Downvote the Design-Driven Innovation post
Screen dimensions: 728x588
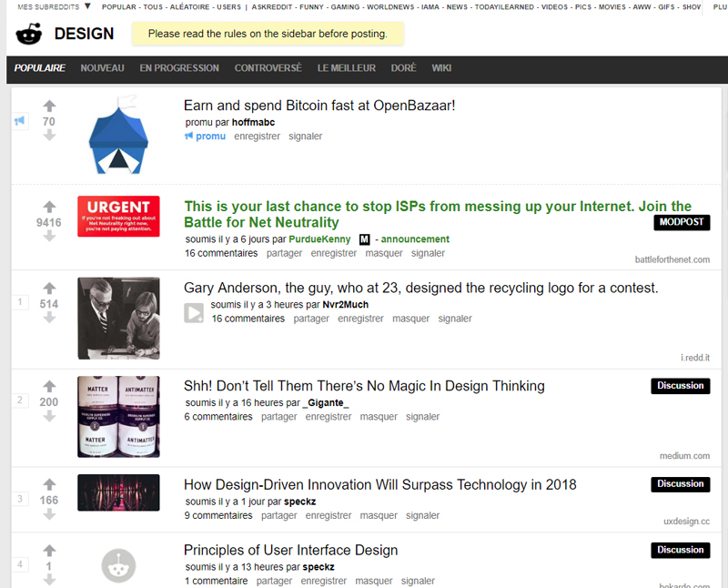click(x=49, y=514)
